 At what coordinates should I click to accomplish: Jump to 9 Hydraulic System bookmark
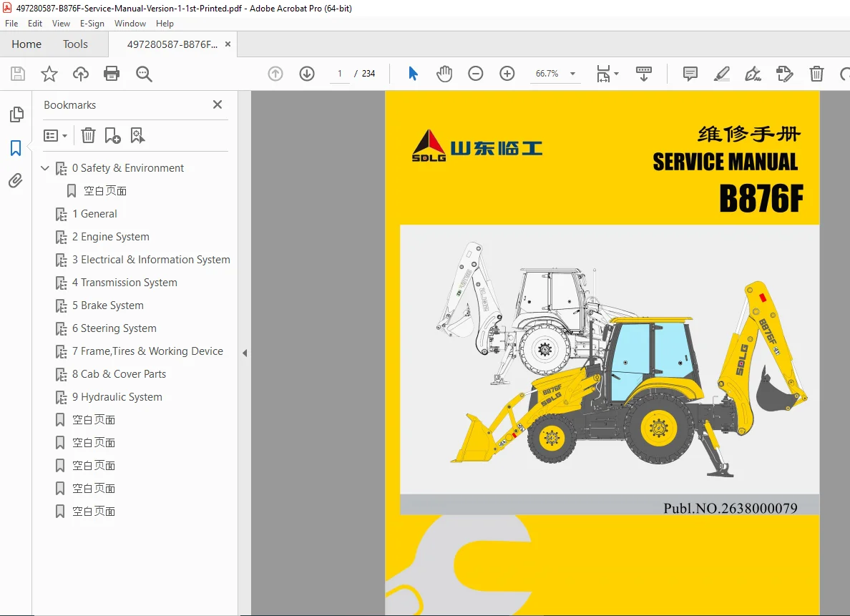point(117,397)
